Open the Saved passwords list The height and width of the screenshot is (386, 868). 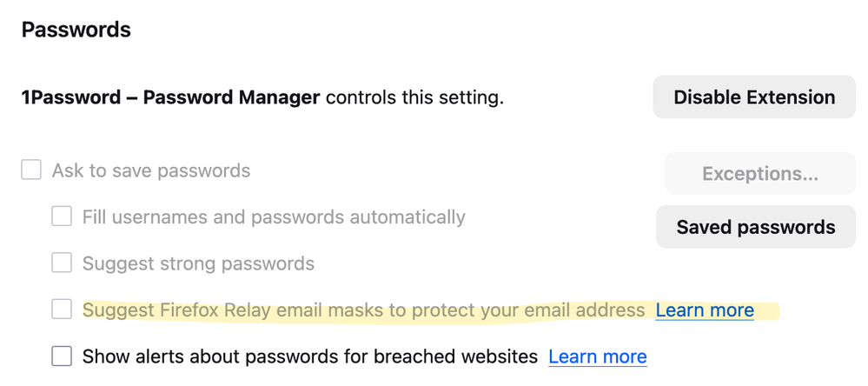click(755, 227)
